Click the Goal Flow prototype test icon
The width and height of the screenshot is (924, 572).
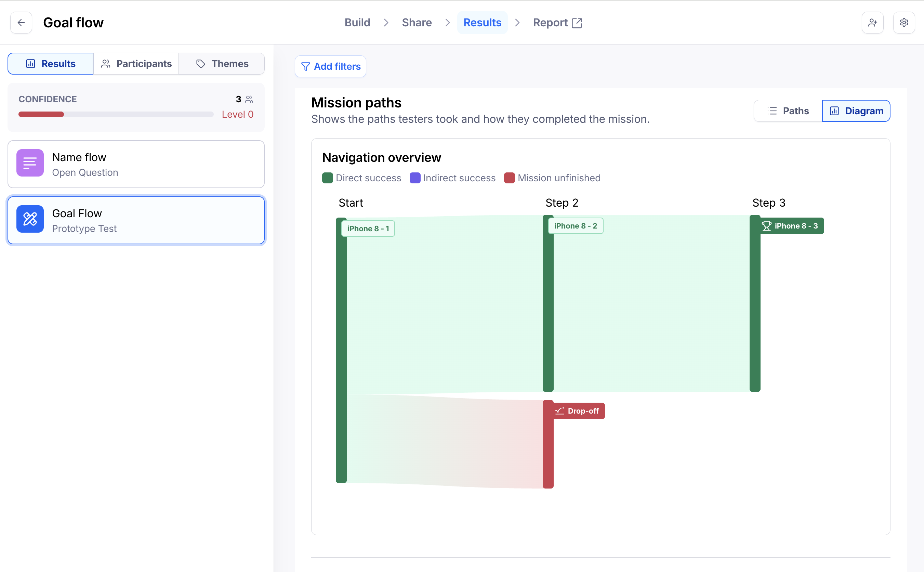tap(30, 219)
